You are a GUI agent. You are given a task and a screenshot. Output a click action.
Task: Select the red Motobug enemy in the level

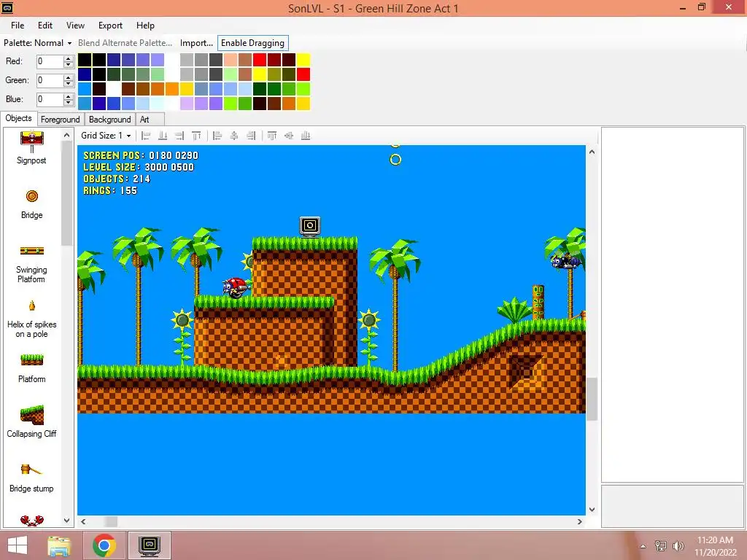pyautogui.click(x=235, y=287)
